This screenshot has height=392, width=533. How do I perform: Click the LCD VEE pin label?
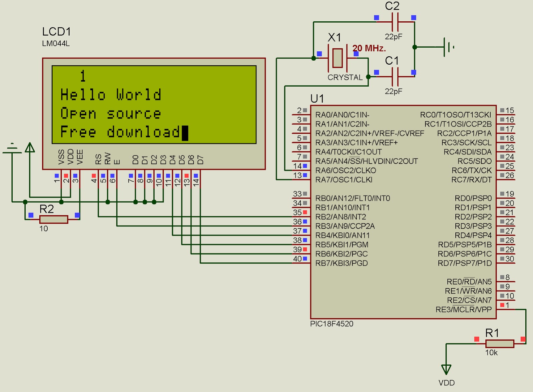[80, 157]
